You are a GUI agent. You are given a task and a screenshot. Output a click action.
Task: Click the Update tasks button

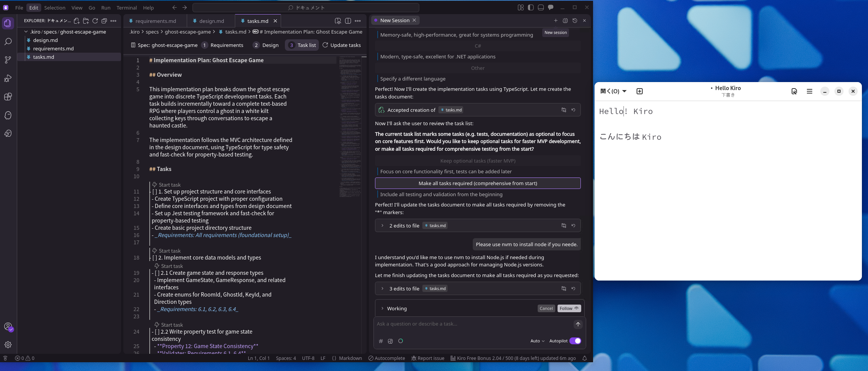point(342,45)
